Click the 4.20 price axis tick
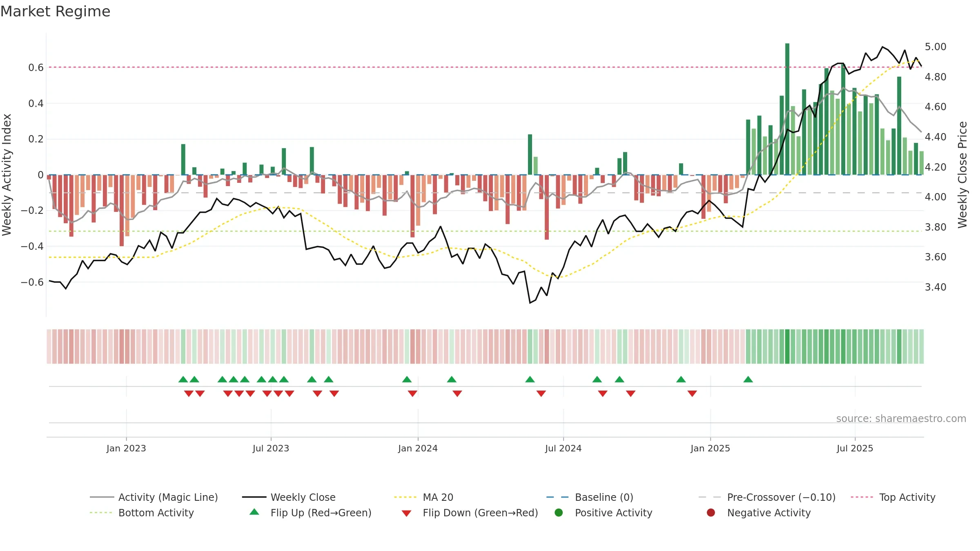Viewport: 980px width, 551px height. pyautogui.click(x=935, y=167)
